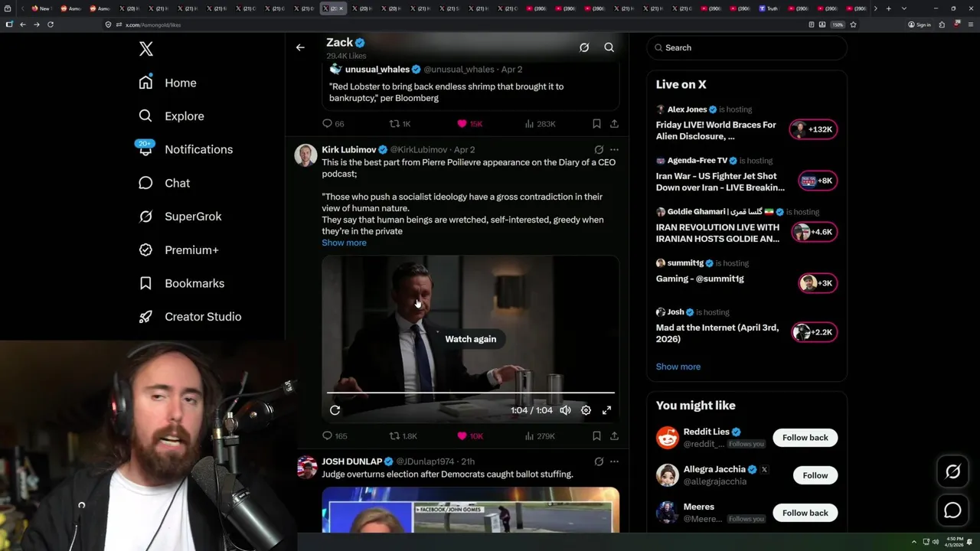Open the floating Grok button

[953, 472]
